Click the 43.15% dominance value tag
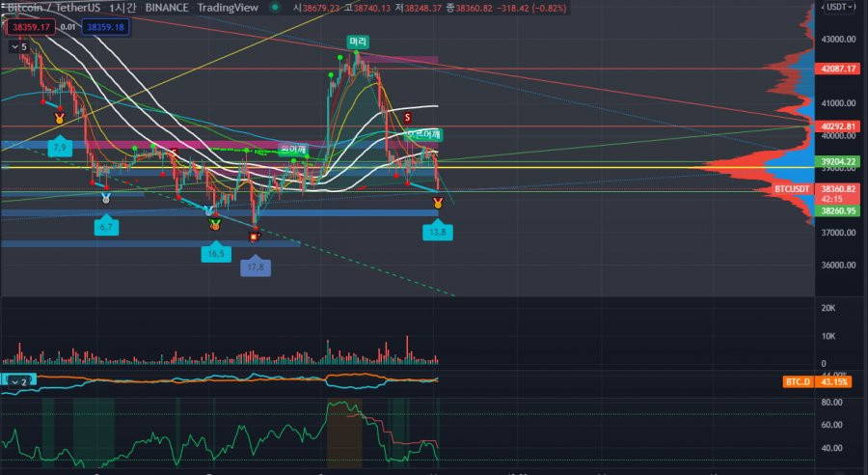The width and height of the screenshot is (868, 475). click(x=833, y=382)
